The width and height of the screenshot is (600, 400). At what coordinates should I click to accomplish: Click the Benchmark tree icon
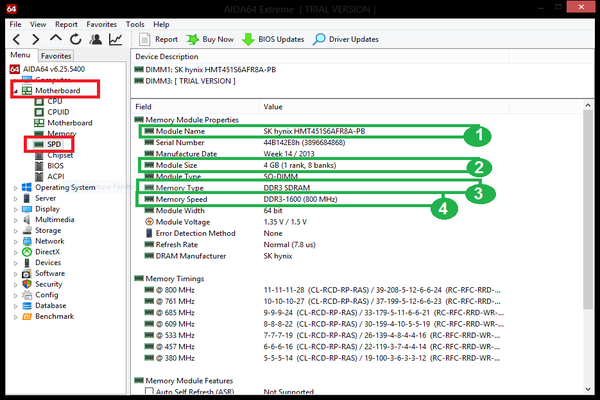click(27, 317)
